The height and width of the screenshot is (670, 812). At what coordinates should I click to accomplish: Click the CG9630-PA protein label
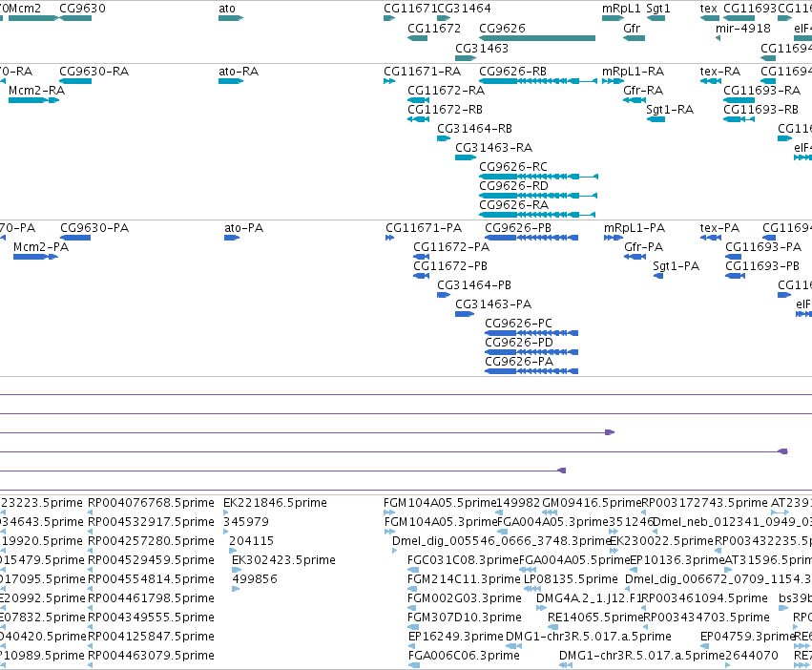(94, 228)
